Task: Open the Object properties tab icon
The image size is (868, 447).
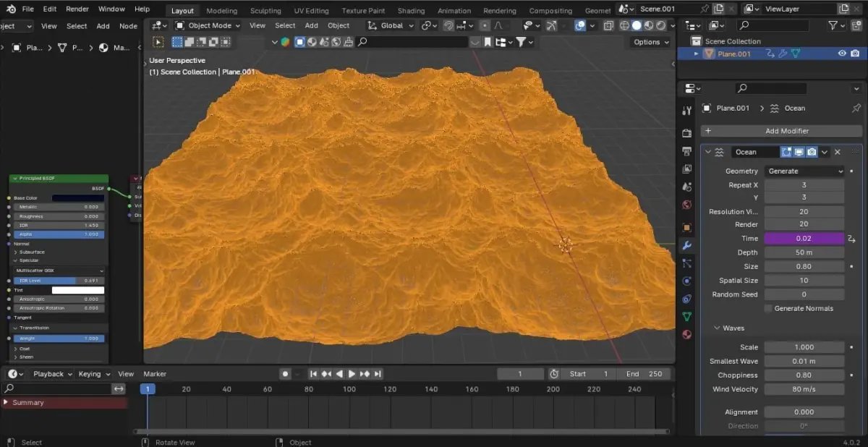Action: 687,228
